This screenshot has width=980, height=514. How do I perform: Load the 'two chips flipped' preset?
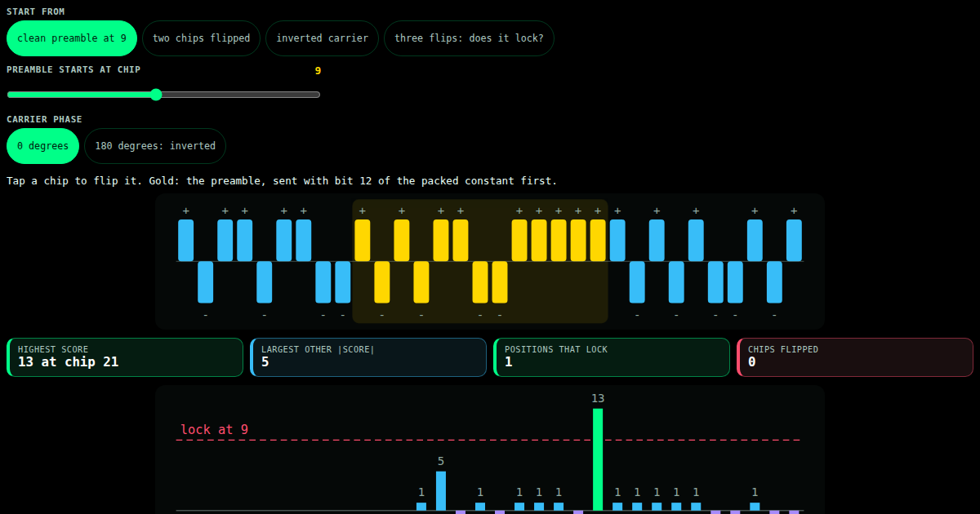click(202, 38)
